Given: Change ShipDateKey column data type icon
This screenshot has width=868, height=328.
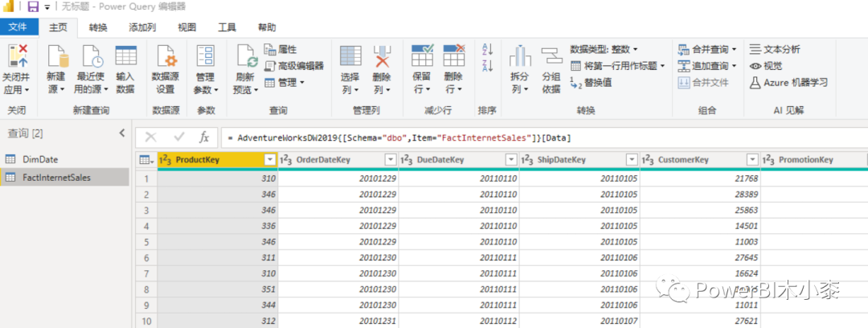Looking at the screenshot, I should coord(527,160).
